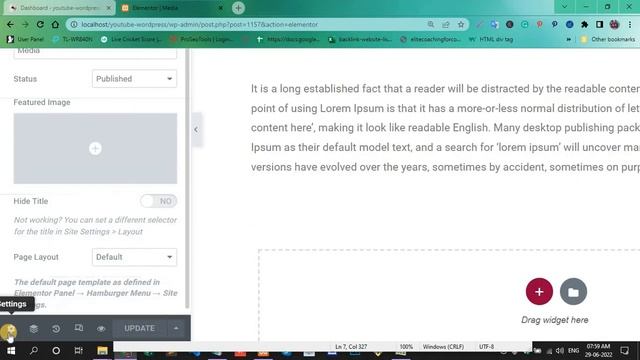This screenshot has height=360, width=640.
Task: Click the Lorem Ipsum text paragraph
Action: (x=445, y=128)
